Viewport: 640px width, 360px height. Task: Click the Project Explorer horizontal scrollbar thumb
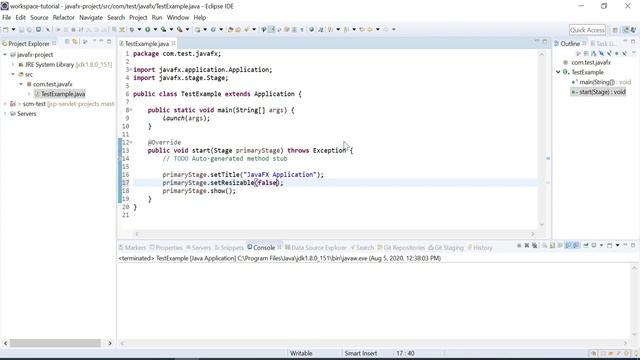click(x=55, y=343)
